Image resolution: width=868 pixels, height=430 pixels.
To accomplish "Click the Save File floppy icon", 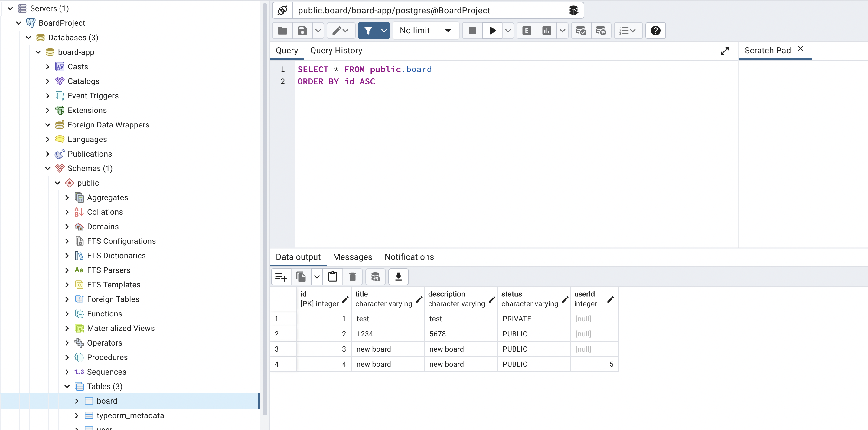I will tap(302, 31).
